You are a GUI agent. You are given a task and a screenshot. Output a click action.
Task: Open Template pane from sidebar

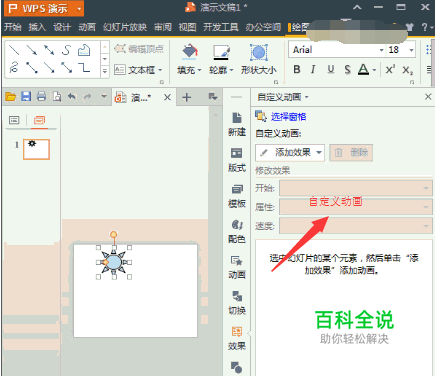pyautogui.click(x=237, y=196)
